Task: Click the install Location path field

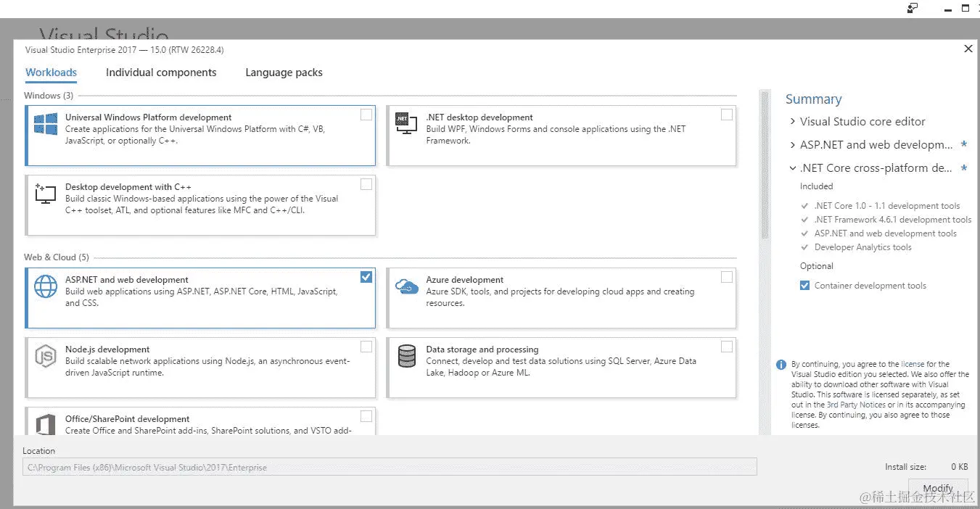Action: click(390, 468)
